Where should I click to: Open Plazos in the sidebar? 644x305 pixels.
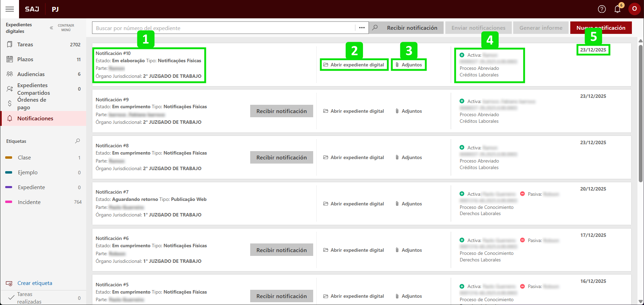point(25,59)
